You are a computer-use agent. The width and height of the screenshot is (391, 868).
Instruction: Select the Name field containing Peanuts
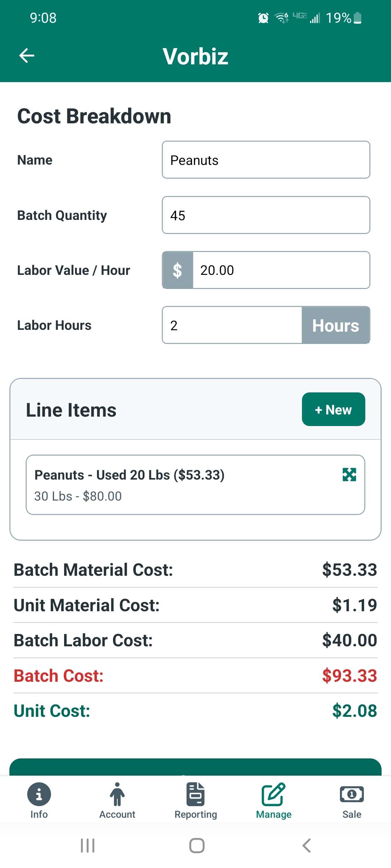[266, 160]
